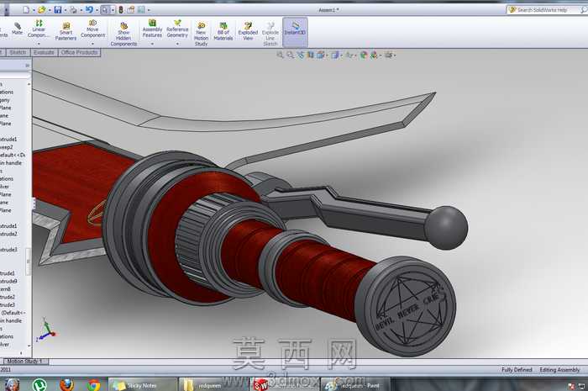This screenshot has height=391, width=588.
Task: Open uTorrent from the taskbar
Action: coord(39,385)
